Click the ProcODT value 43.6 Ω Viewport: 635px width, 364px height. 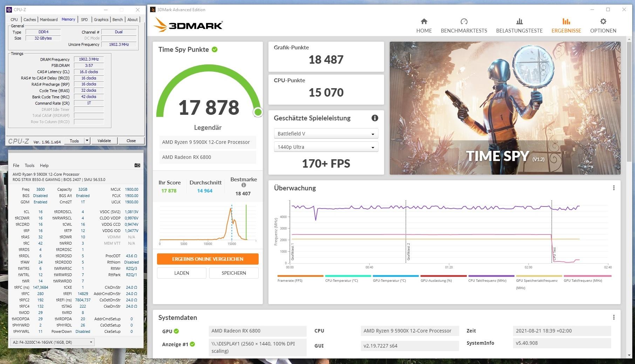(131, 256)
